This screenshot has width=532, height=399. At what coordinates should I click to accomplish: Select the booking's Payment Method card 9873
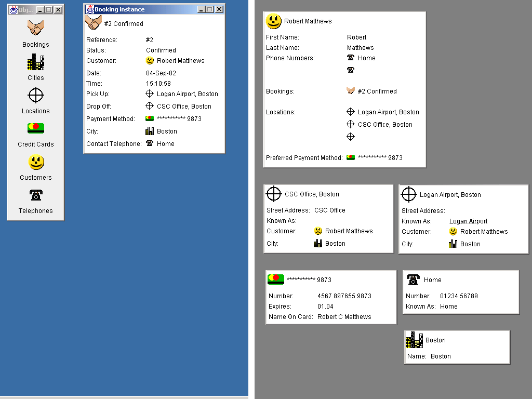pos(174,119)
